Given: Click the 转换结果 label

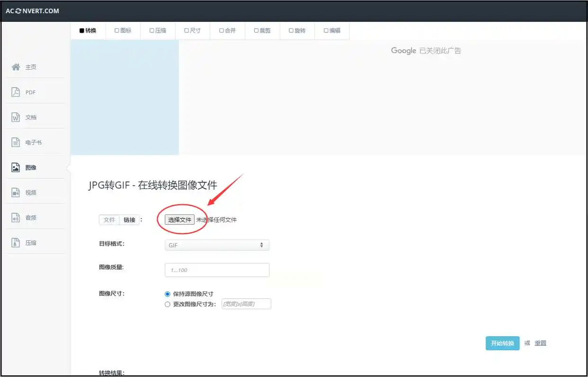Looking at the screenshot, I should [x=112, y=373].
